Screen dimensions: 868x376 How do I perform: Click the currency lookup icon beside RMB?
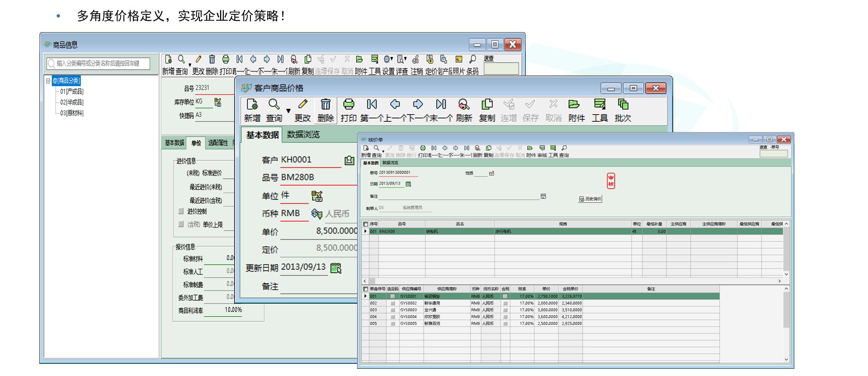pyautogui.click(x=316, y=214)
